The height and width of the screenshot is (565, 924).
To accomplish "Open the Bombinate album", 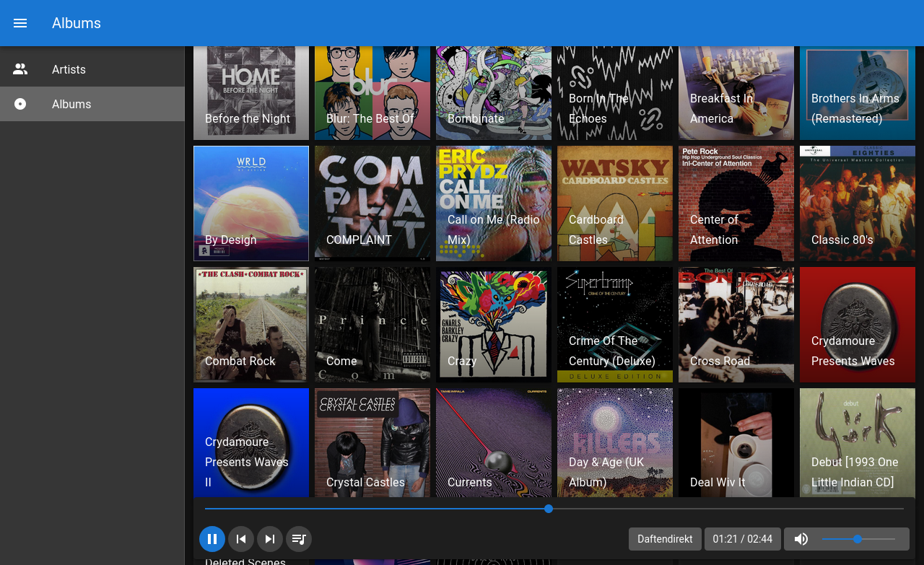I will 494,93.
